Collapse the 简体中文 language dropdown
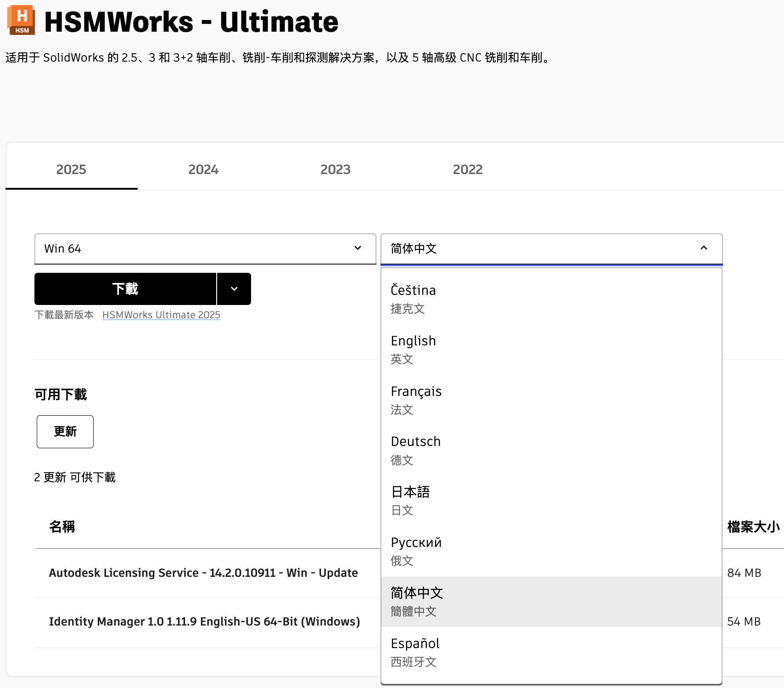Image resolution: width=784 pixels, height=688 pixels. [551, 248]
